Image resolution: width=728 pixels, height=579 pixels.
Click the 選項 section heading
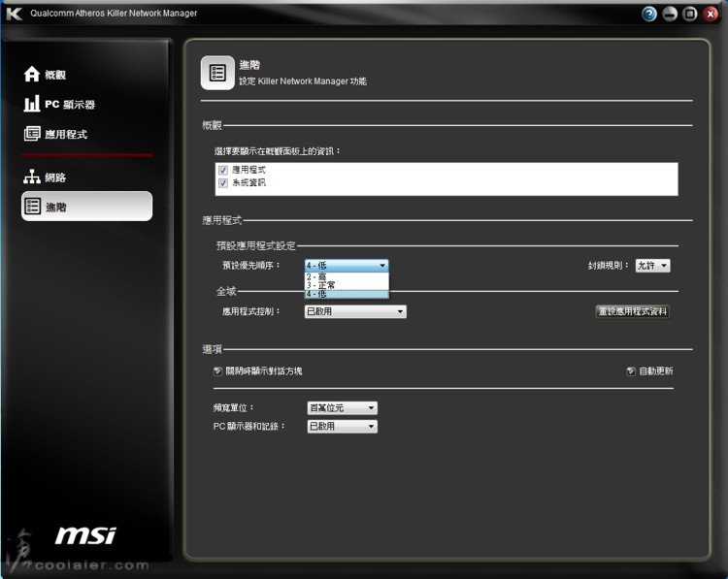(x=213, y=349)
